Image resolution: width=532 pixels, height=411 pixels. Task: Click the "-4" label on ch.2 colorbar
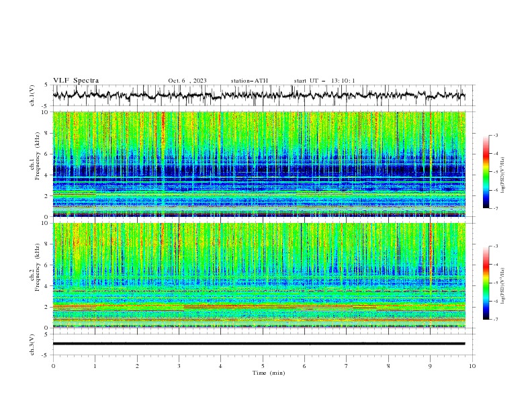[x=496, y=265]
